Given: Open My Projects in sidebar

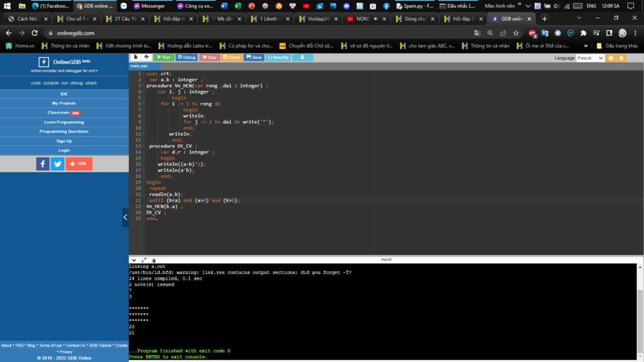Looking at the screenshot, I should tap(64, 104).
